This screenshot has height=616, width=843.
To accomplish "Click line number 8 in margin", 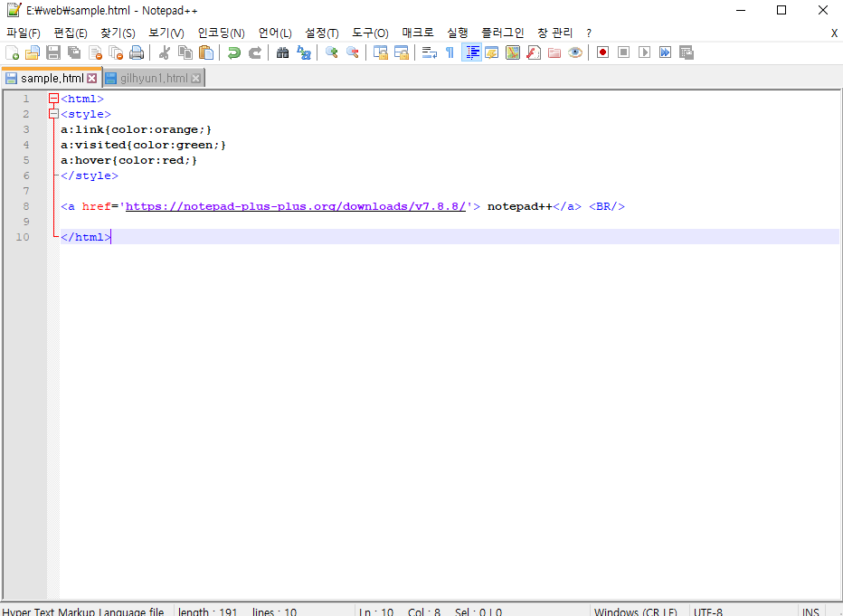I will click(26, 206).
